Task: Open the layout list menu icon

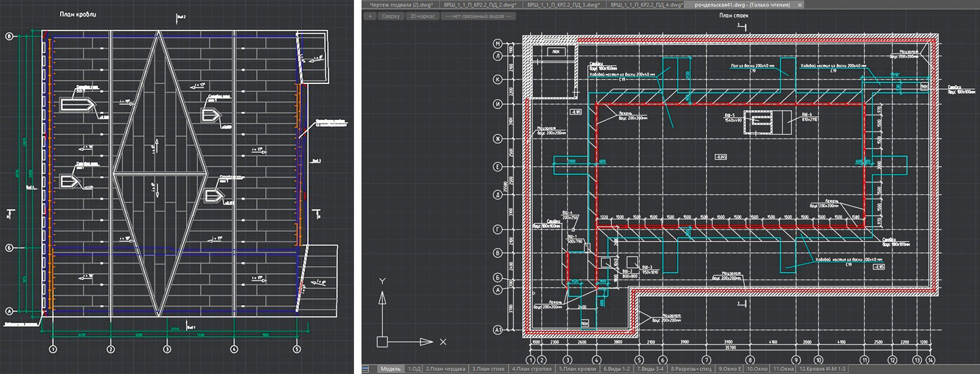Action: tap(366, 369)
